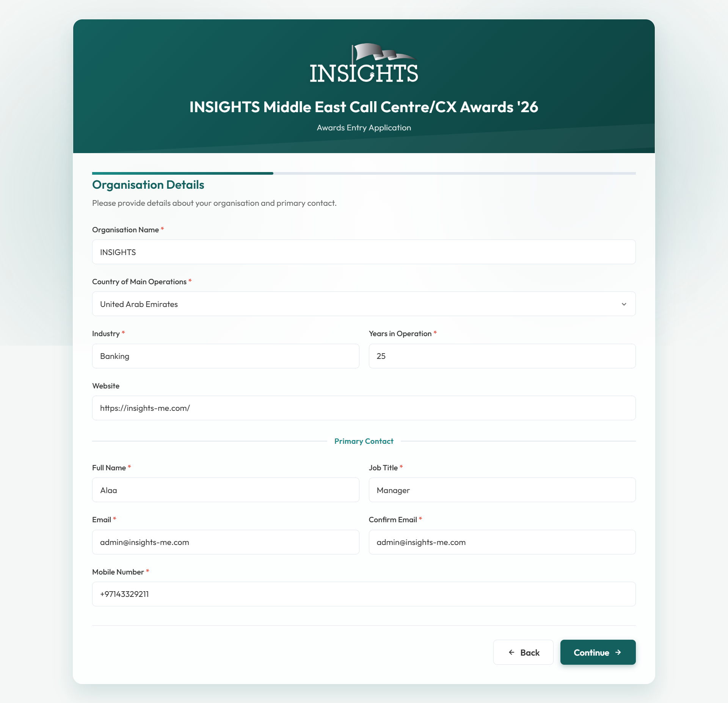This screenshot has width=728, height=703.
Task: Click the form progress bar
Action: 364,173
